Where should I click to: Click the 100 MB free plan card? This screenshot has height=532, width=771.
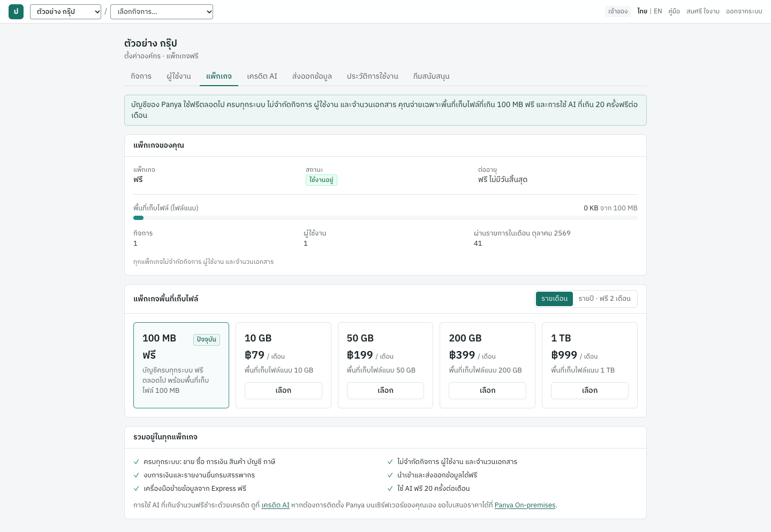181,365
